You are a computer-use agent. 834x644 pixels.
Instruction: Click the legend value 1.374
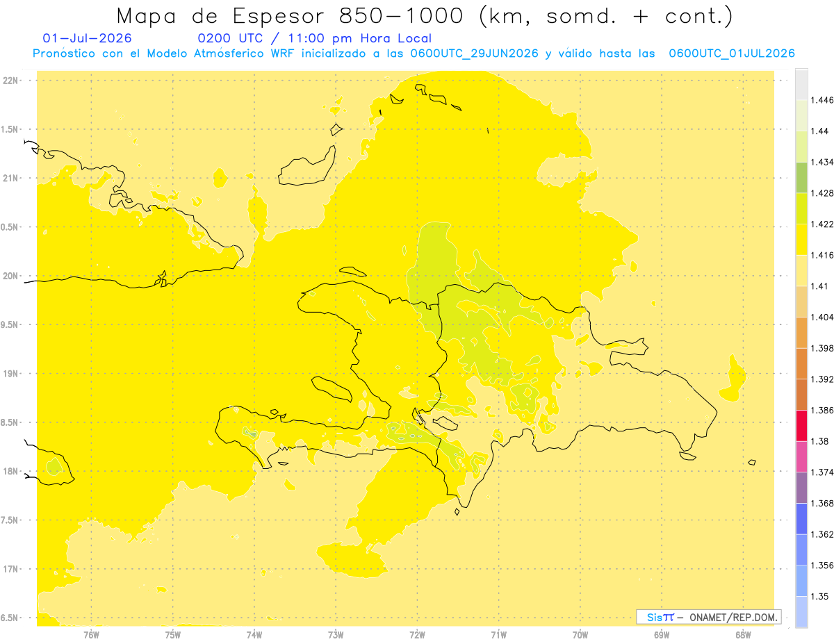(x=822, y=472)
